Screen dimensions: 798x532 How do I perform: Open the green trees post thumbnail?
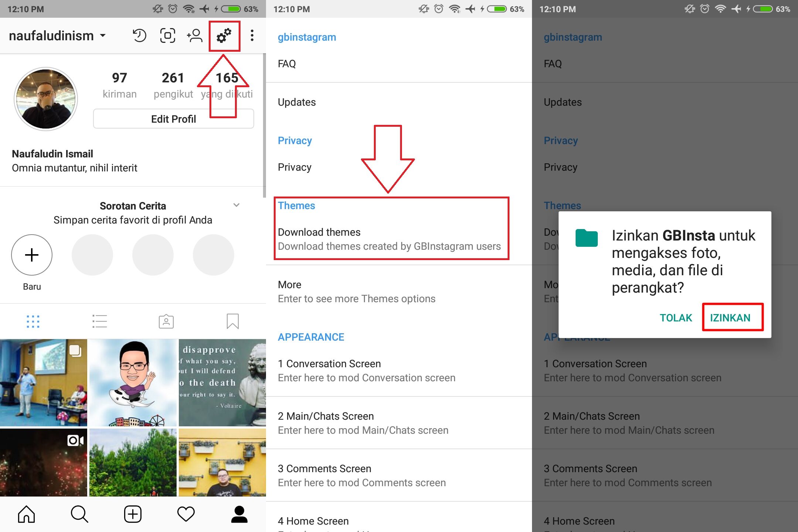tap(133, 463)
